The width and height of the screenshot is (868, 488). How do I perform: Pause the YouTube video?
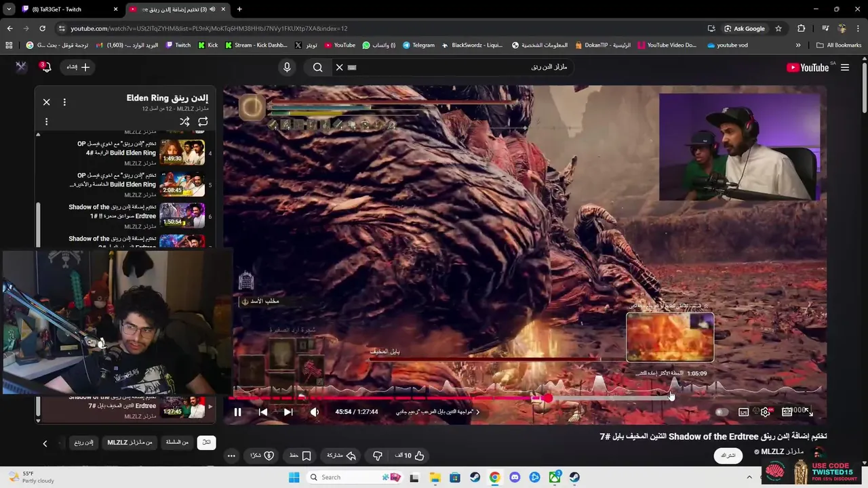tap(237, 411)
